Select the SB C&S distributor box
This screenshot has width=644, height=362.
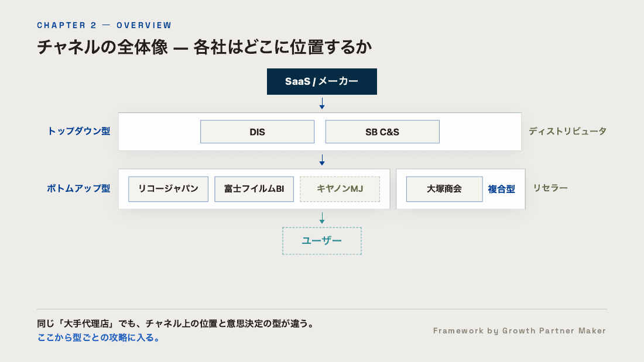[382, 132]
